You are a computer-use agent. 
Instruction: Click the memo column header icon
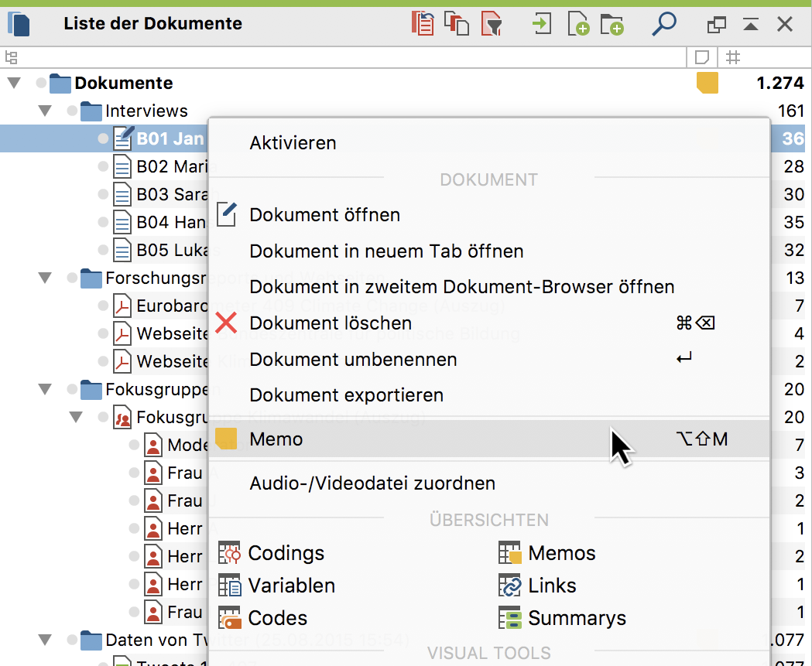[702, 57]
